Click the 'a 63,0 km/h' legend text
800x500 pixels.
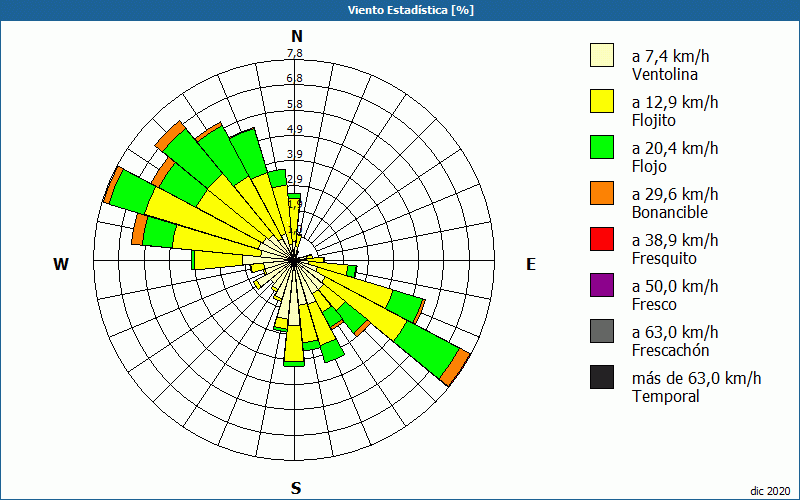pyautogui.click(x=675, y=332)
